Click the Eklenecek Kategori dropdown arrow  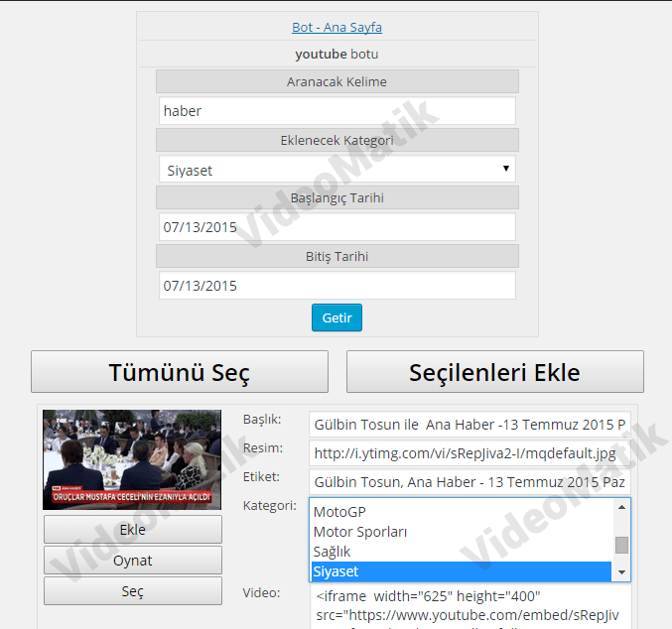506,169
